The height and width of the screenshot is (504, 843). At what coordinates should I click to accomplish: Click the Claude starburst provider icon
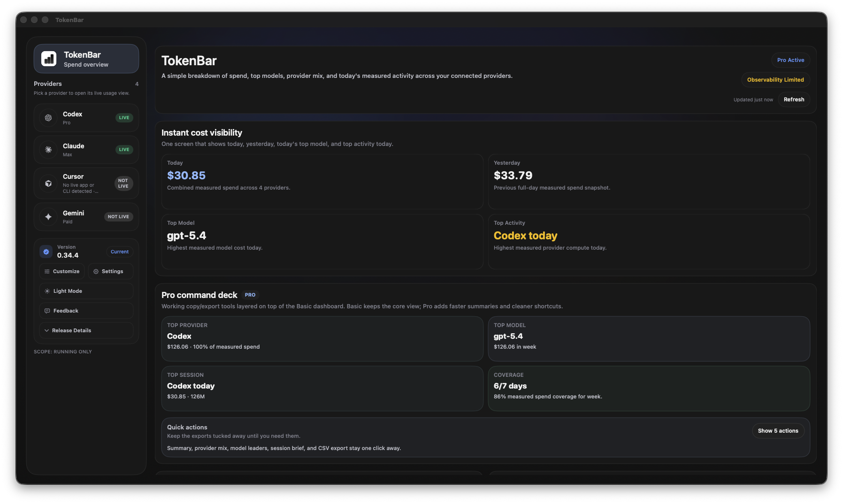[48, 149]
